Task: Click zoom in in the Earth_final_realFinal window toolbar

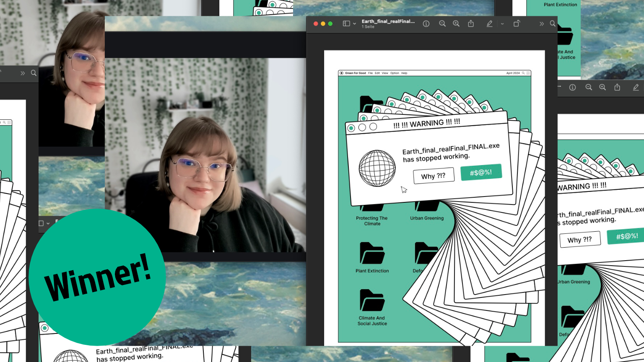Action: pyautogui.click(x=456, y=24)
